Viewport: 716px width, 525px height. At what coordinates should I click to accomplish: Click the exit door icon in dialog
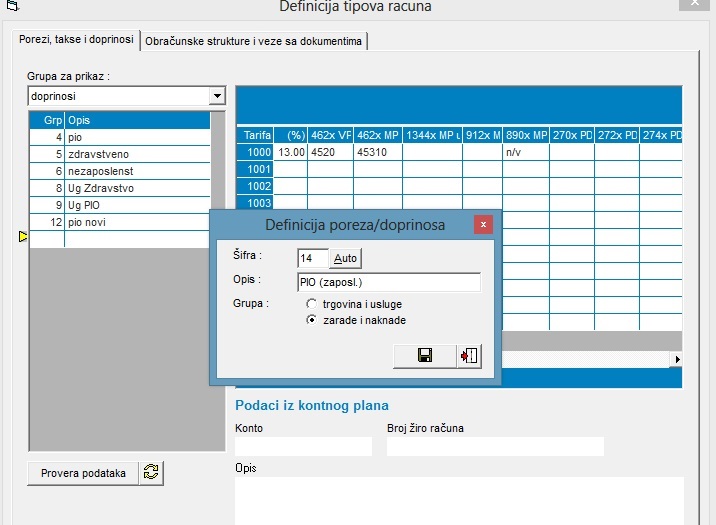468,356
